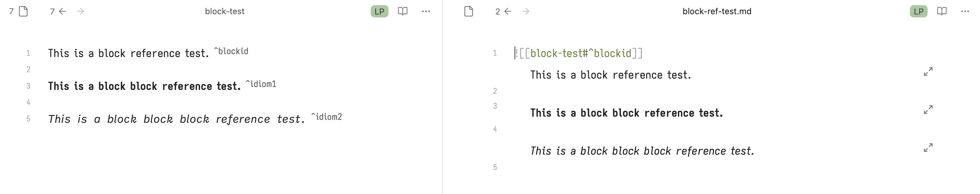Navigate forward in the block-test pane
The image size is (980, 194).
point(80,11)
